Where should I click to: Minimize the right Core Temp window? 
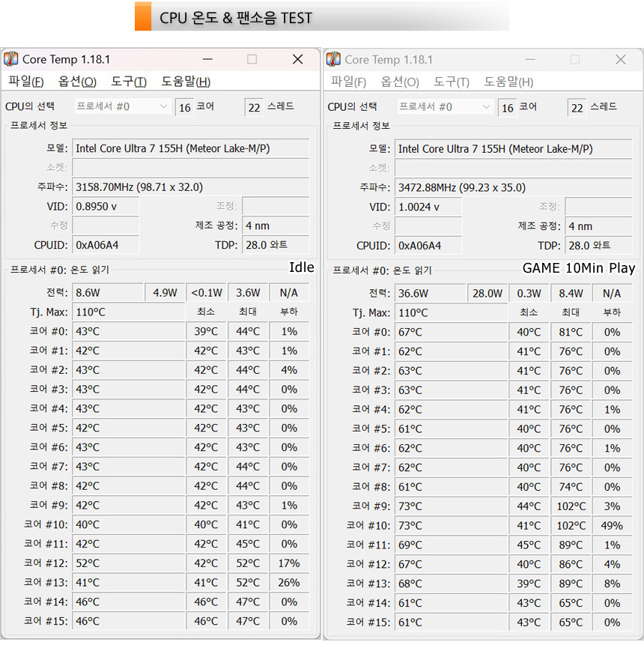point(530,60)
